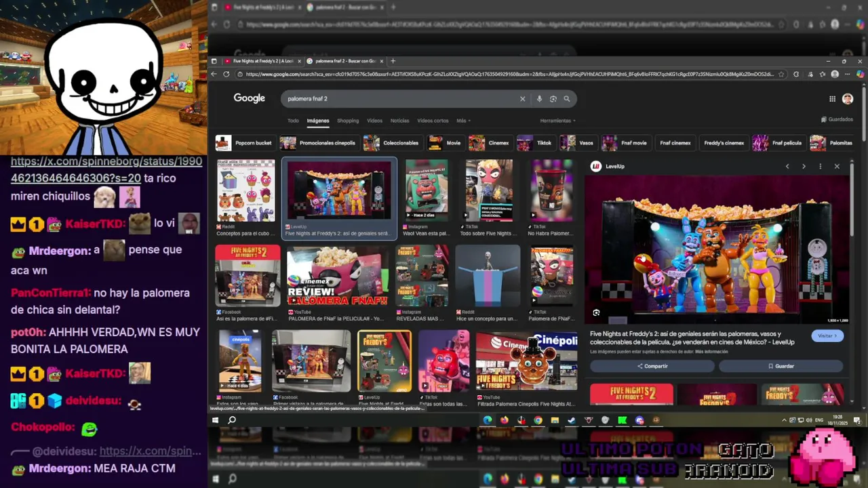Open the Google account avatar
The height and width of the screenshot is (488, 868).
pos(848,99)
